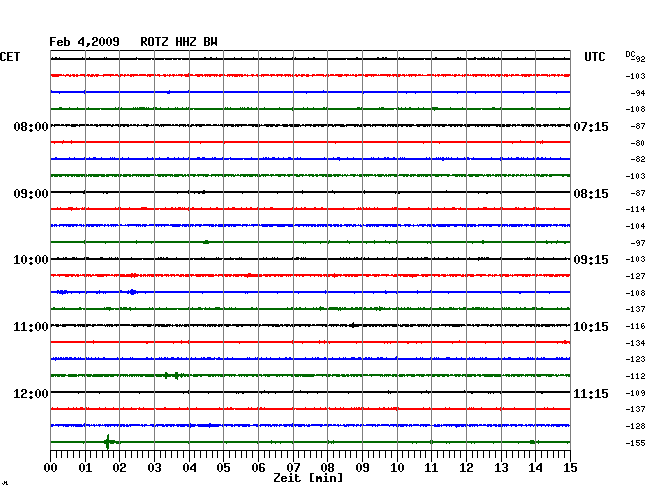The height and width of the screenshot is (494, 650).
Task: Click the 10:00 CET time label
Action: point(31,260)
